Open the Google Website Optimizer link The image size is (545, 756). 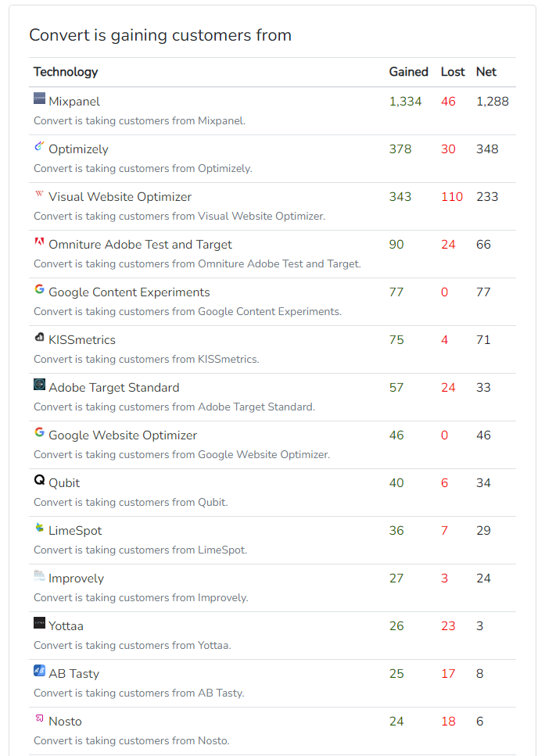pyautogui.click(x=123, y=435)
